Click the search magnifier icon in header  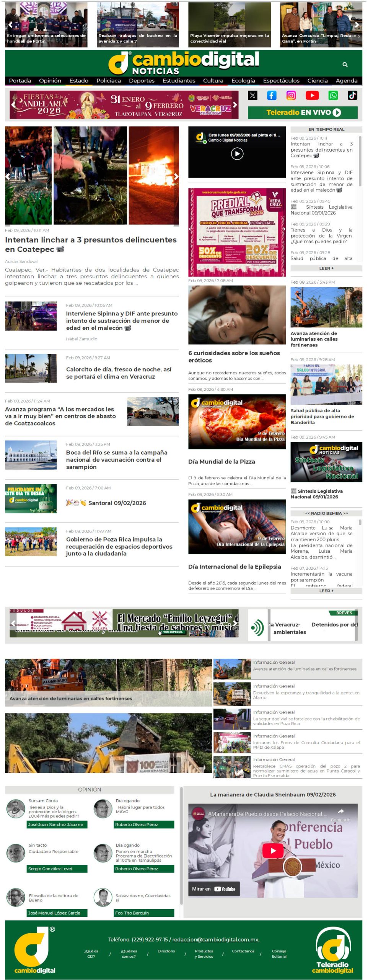tap(345, 65)
